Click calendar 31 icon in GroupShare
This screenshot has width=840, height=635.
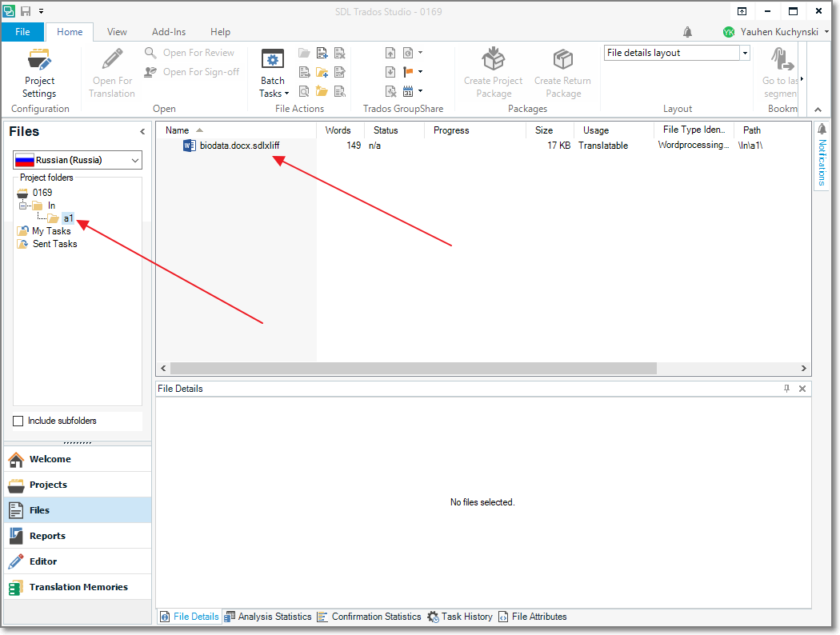pyautogui.click(x=408, y=91)
